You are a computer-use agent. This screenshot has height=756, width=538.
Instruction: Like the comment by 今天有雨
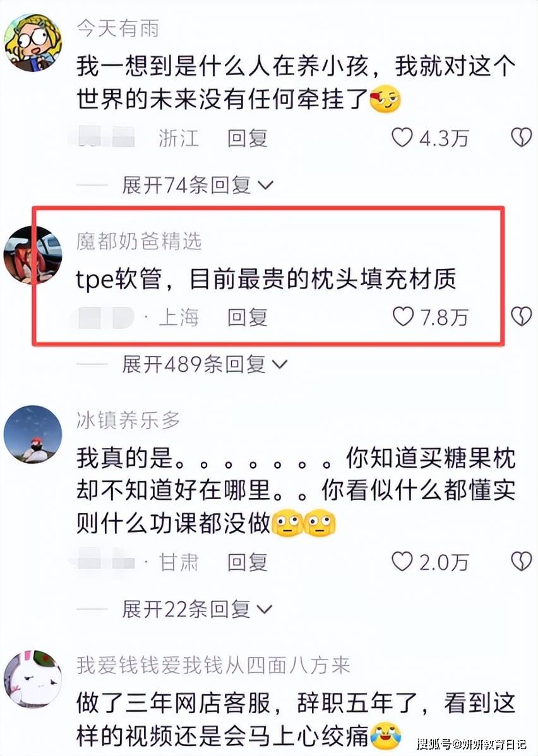402,138
